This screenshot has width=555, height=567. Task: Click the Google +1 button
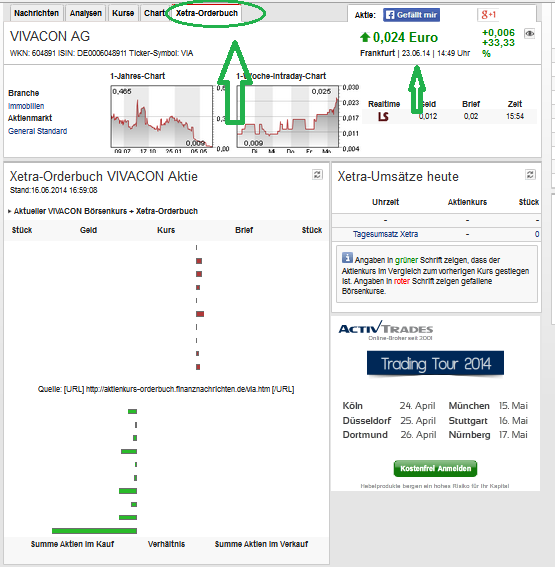tap(488, 15)
